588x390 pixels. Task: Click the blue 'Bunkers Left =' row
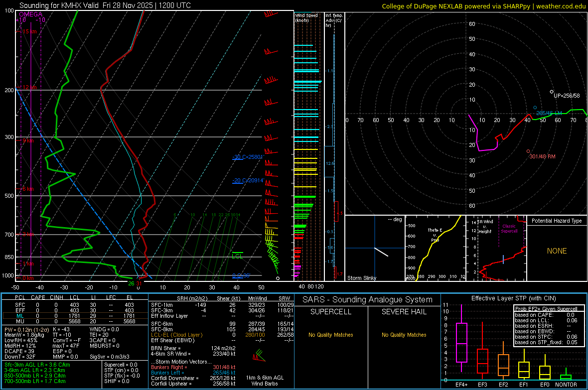[193, 373]
